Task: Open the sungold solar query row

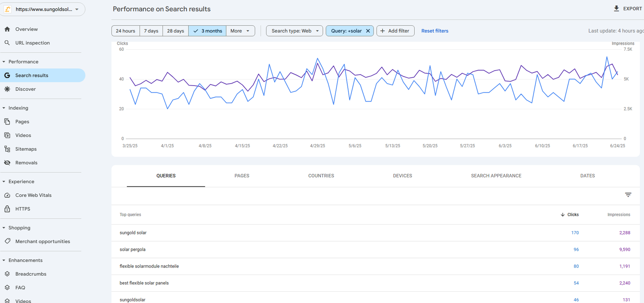Action: [x=375, y=233]
